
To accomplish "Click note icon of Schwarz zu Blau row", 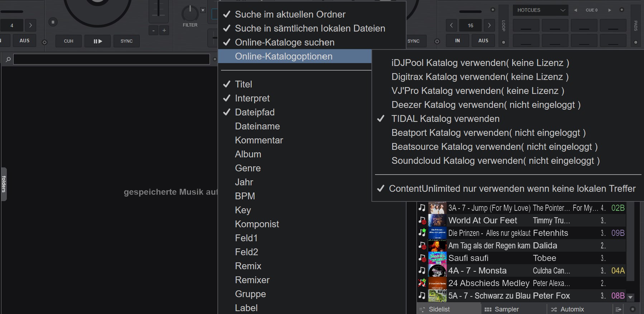I will [x=422, y=296].
